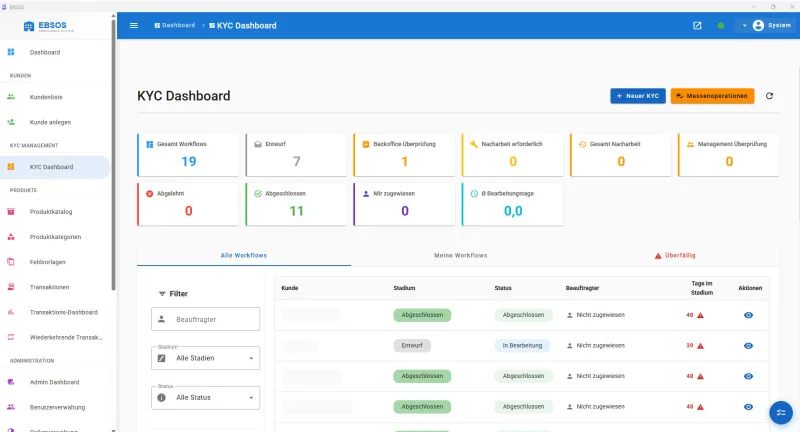Click the Entwurf stage chip in table
The height and width of the screenshot is (432, 800).
click(412, 346)
